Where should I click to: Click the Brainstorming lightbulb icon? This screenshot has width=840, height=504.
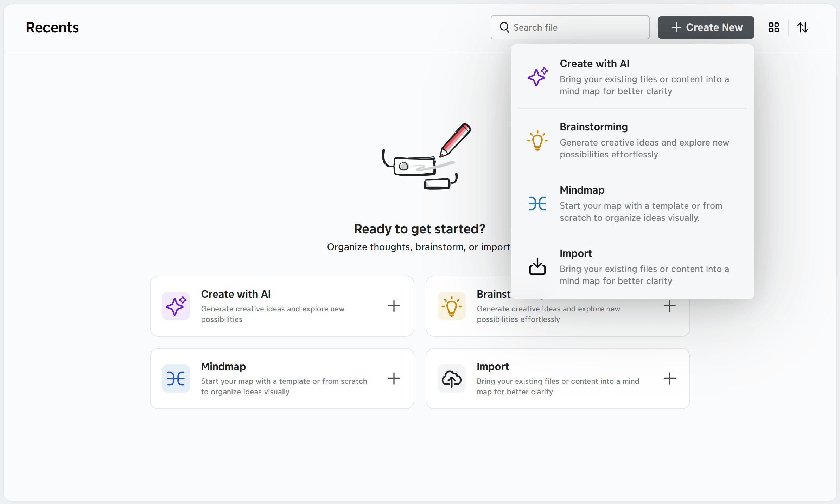[x=537, y=141]
